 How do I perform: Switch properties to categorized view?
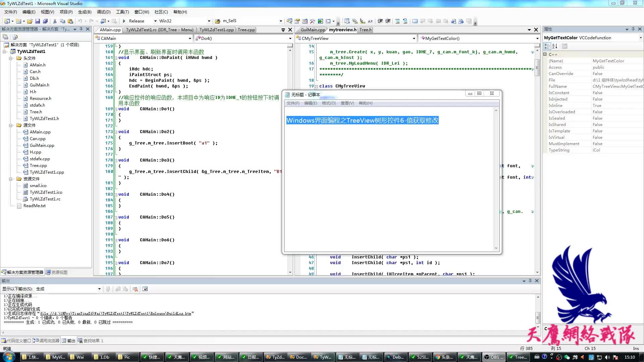click(547, 46)
